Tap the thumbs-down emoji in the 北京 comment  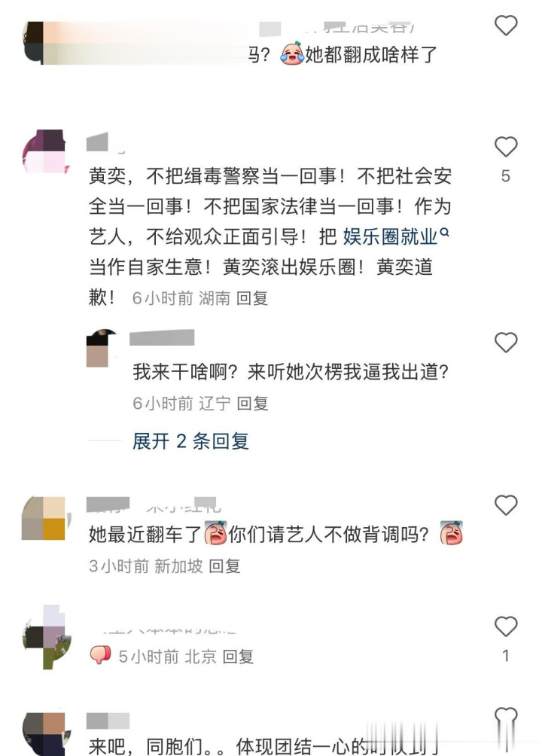tap(100, 655)
